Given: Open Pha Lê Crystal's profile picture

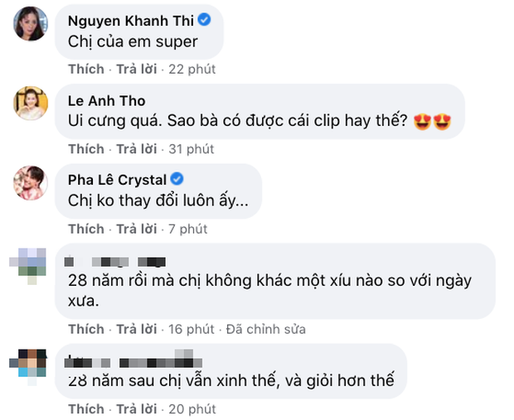Looking at the screenshot, I should (x=30, y=183).
